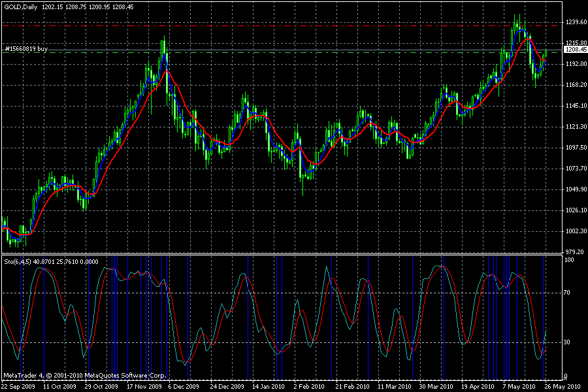Image resolution: width=588 pixels, height=392 pixels.
Task: Click the 1002.30 price scale value
Action: tap(576, 231)
